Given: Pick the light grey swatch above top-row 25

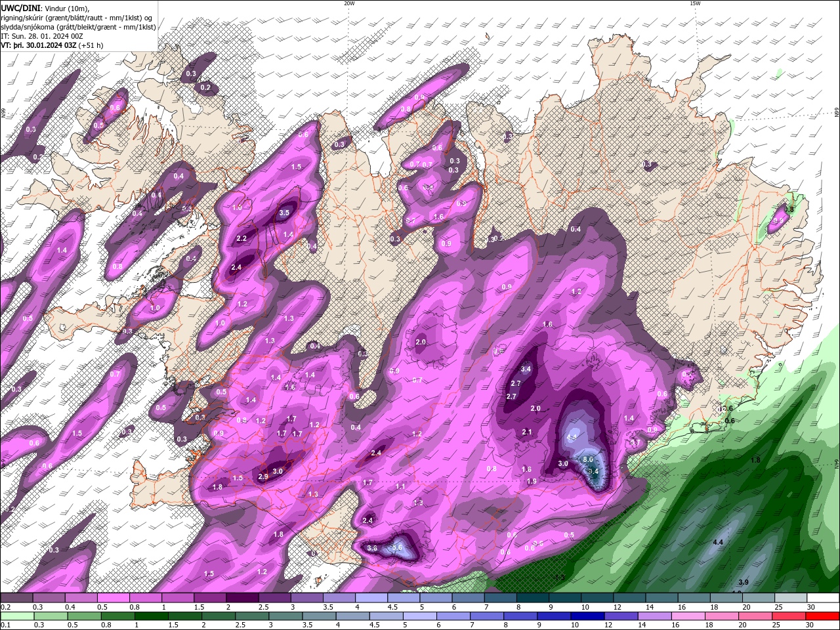Looking at the screenshot, I should click(791, 598).
